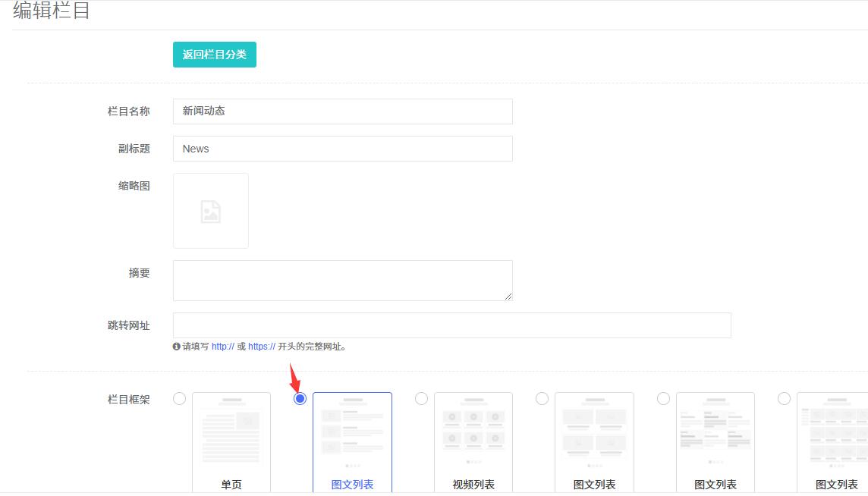Click the 摘要 textarea resize handle
This screenshot has height=496, width=868.
tap(508, 297)
